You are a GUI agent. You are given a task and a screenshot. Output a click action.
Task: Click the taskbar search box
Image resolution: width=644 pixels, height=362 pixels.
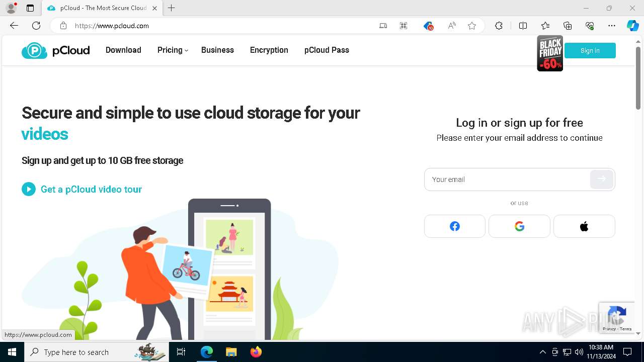tap(96, 352)
